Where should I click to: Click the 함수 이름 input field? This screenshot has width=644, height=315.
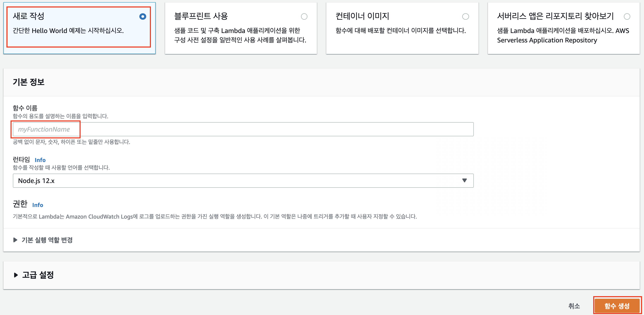[243, 129]
